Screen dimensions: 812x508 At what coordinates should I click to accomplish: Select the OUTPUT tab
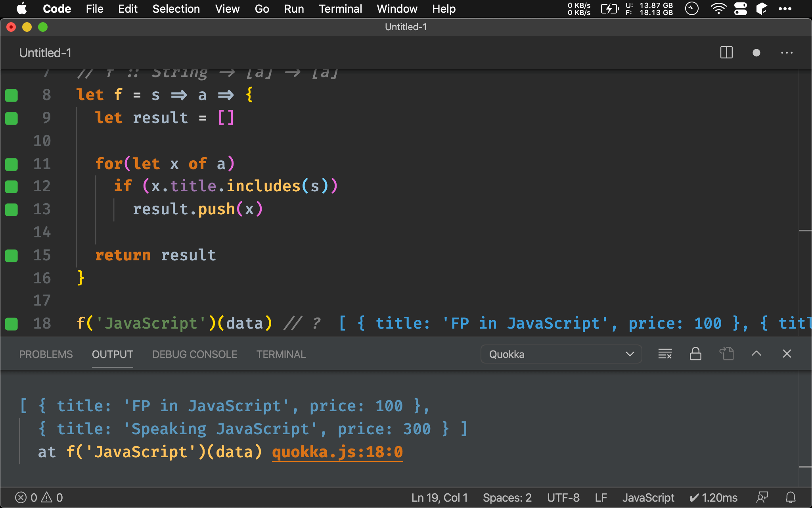pos(113,354)
